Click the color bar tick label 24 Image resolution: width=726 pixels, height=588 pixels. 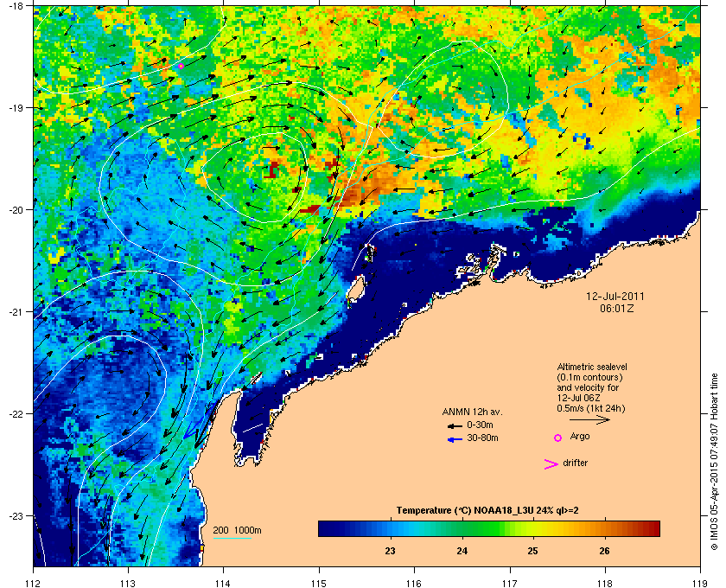(x=462, y=551)
